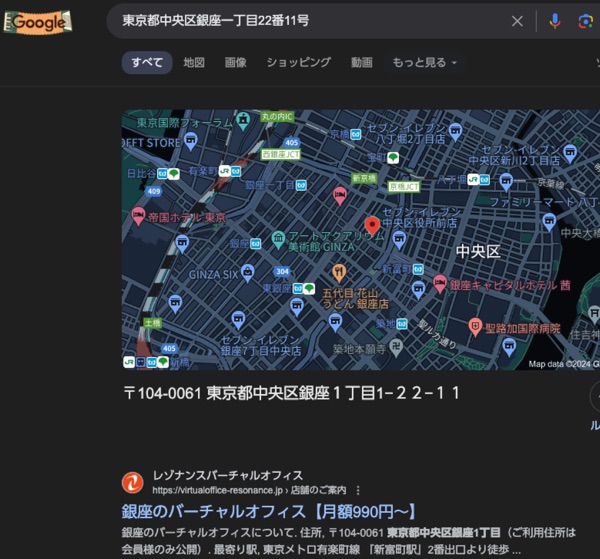Open result options three-dot menu

point(358,490)
